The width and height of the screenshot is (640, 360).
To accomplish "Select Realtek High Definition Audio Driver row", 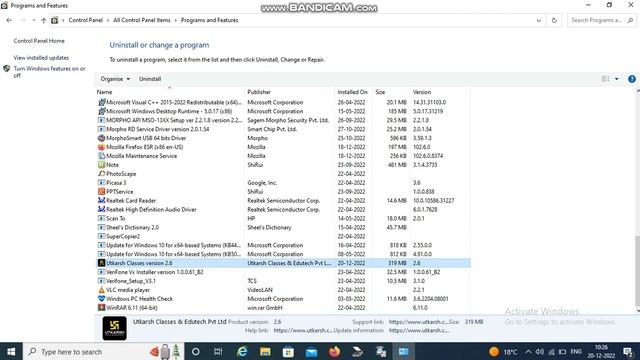I will click(x=283, y=209).
